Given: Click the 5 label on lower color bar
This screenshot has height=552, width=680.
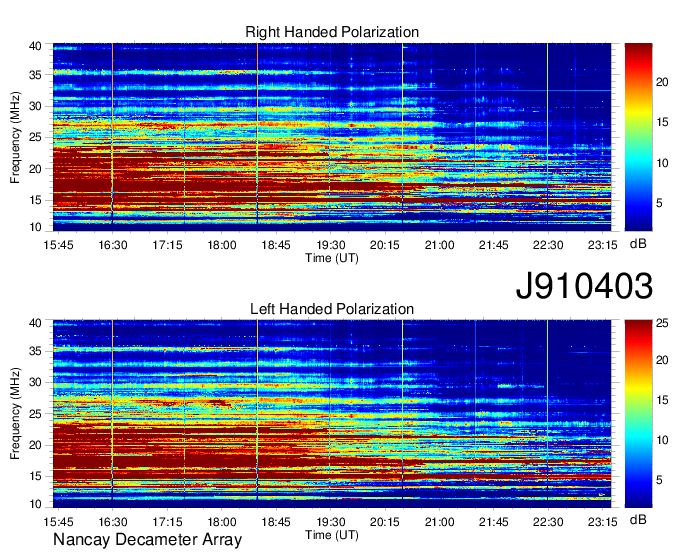Looking at the screenshot, I should (x=660, y=480).
